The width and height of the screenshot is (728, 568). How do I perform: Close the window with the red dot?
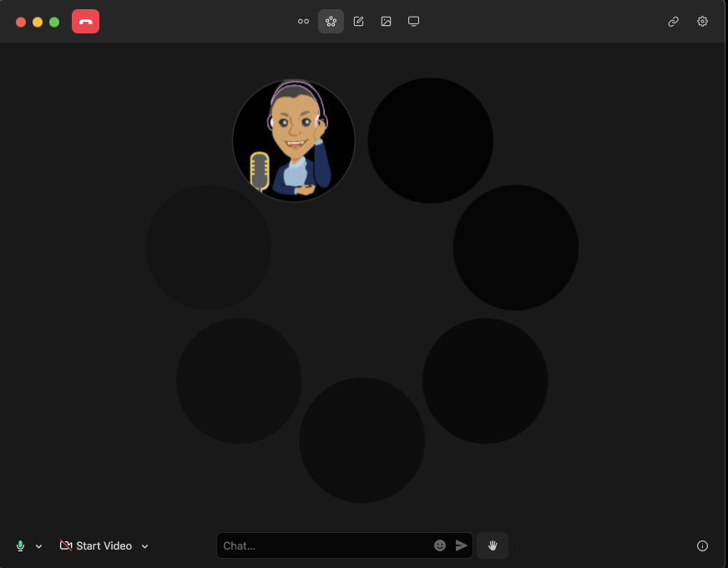pos(21,22)
